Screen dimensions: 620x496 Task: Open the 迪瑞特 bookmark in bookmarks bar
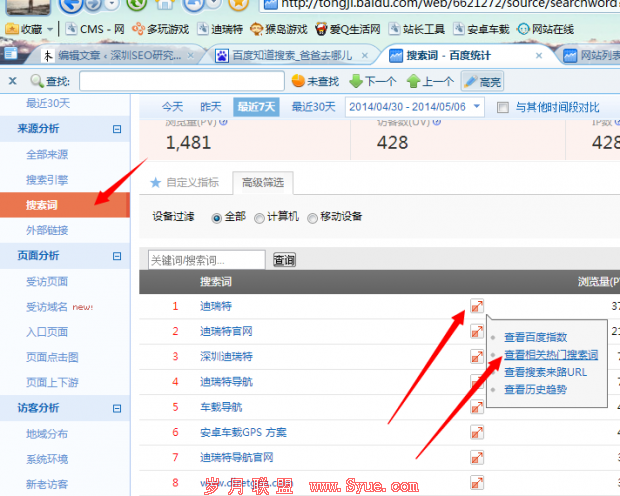[x=220, y=29]
